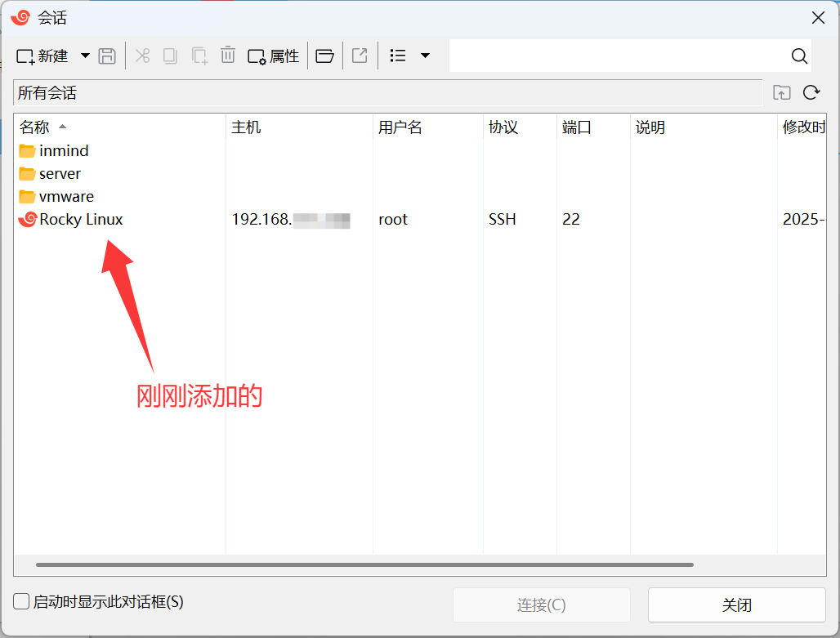Screen dimensions: 840x638
Task: Sort sessions by 名称 column header
Action: coord(35,127)
